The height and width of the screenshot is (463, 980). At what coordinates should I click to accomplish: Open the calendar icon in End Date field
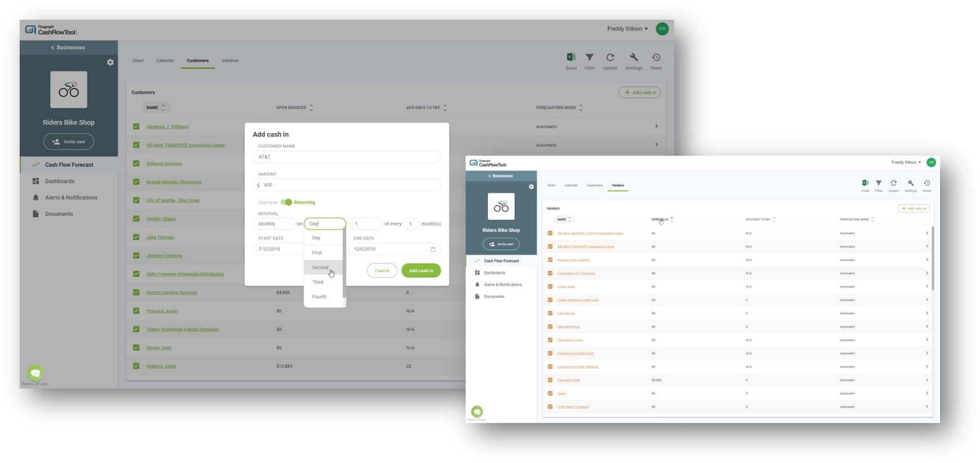point(432,249)
